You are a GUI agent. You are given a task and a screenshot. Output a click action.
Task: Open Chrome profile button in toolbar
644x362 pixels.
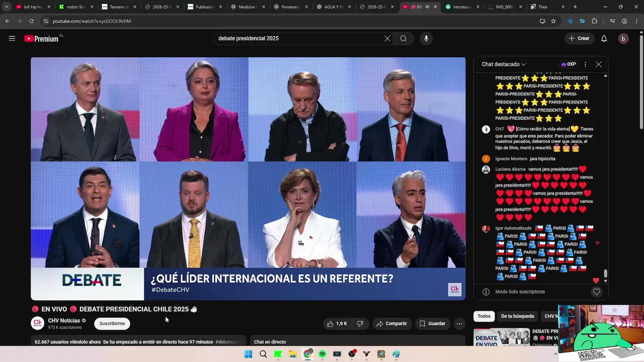pyautogui.click(x=624, y=21)
